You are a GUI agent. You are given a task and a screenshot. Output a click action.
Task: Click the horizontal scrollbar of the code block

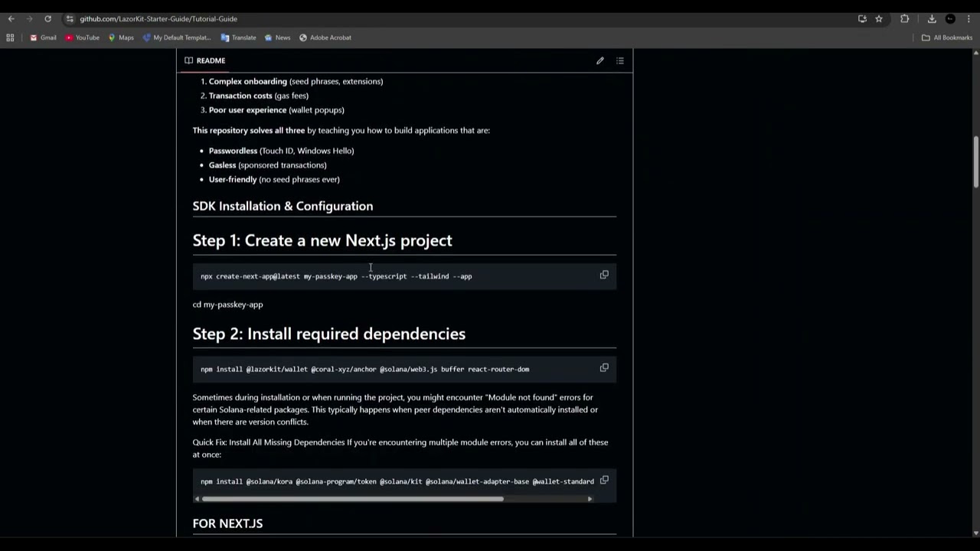[x=353, y=499]
